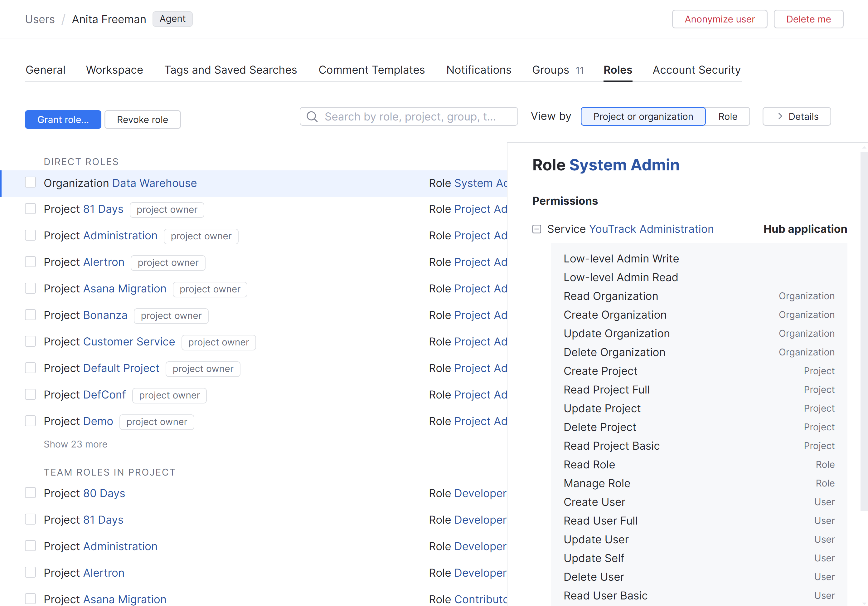The width and height of the screenshot is (868, 606).
Task: Click the Revoke role button
Action: tap(143, 119)
